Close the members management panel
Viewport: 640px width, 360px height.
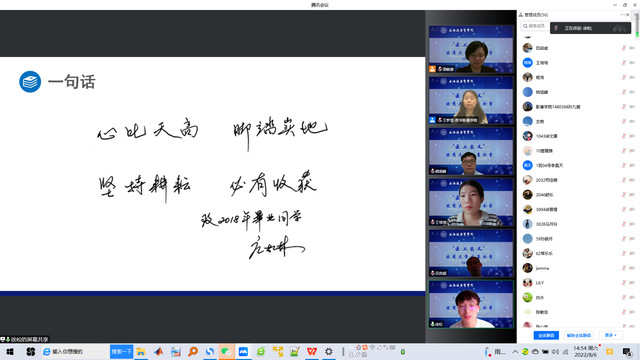pos(628,15)
